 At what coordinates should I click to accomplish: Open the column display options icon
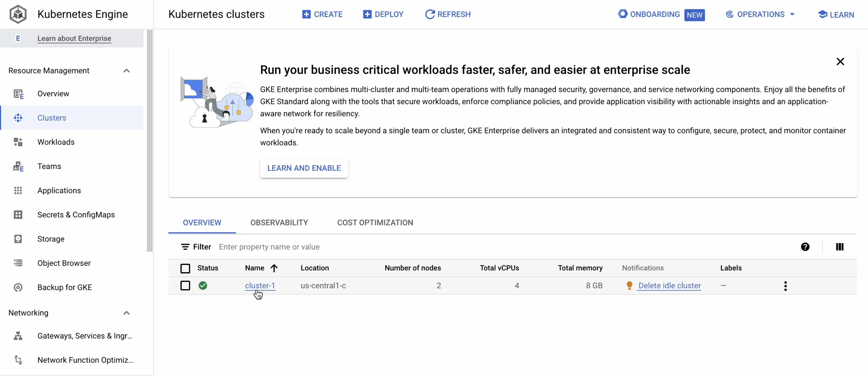click(x=839, y=247)
